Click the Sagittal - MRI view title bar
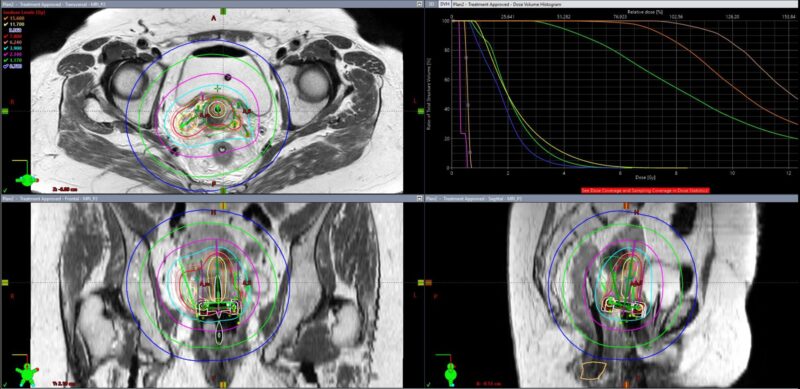800x389 pixels. [x=612, y=198]
